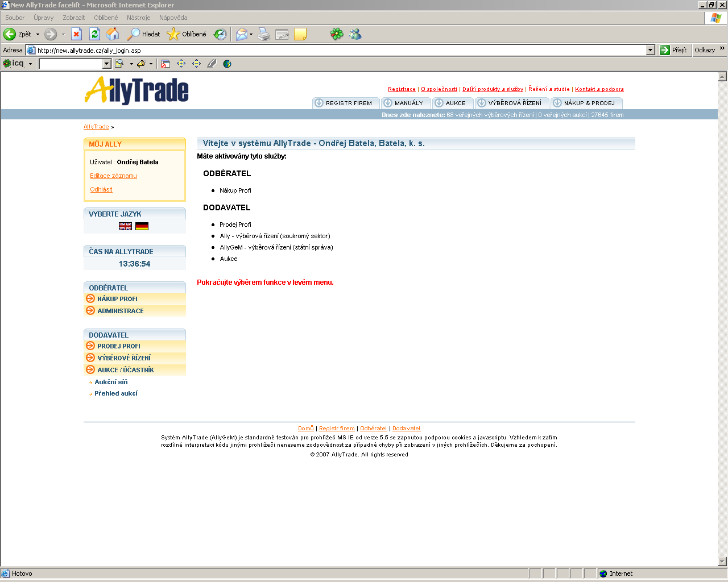Viewport: 728px width, 582px height.
Task: Click the ICQ toolbar globe icon
Action: 227,64
